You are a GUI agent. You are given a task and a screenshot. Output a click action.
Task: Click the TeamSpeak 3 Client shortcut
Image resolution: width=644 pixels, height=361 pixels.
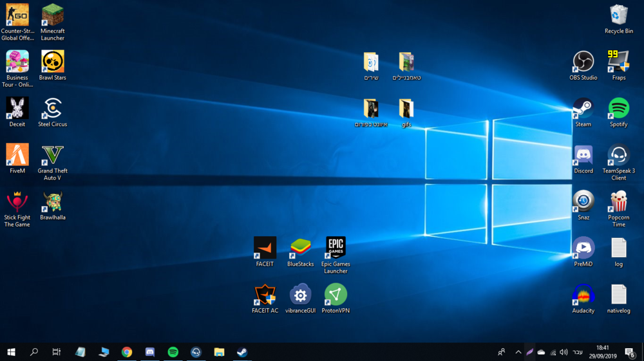click(618, 155)
